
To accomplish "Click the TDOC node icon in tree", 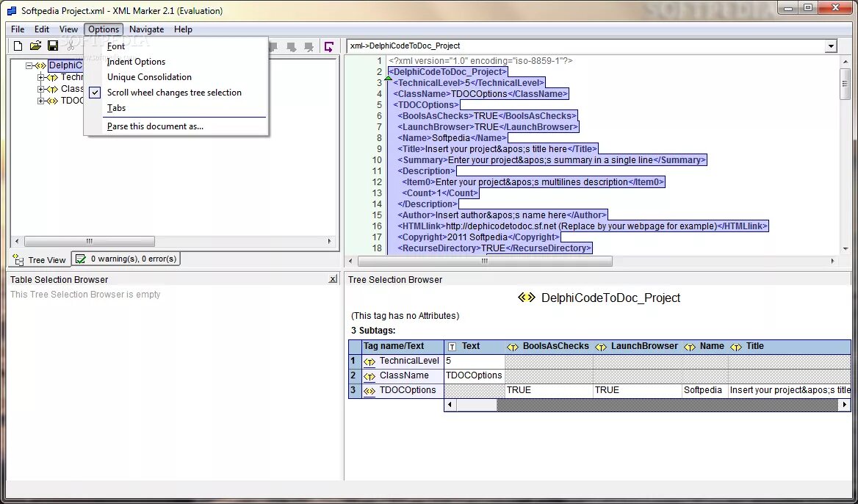I will 53,101.
